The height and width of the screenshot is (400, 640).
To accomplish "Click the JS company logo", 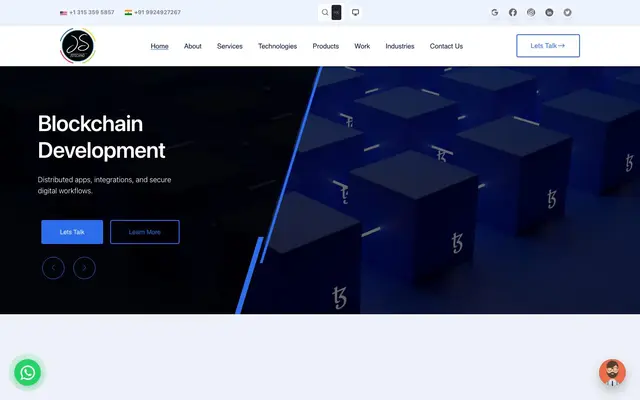I will [78, 46].
